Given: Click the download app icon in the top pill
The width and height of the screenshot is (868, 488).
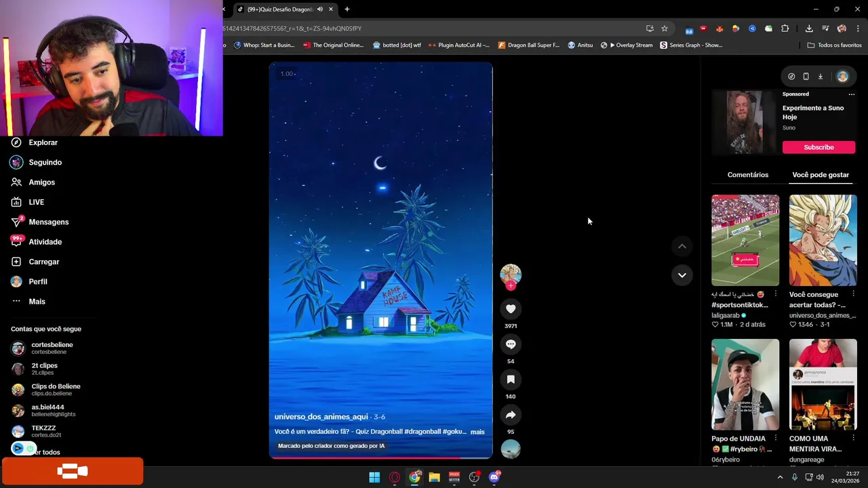Looking at the screenshot, I should point(820,77).
